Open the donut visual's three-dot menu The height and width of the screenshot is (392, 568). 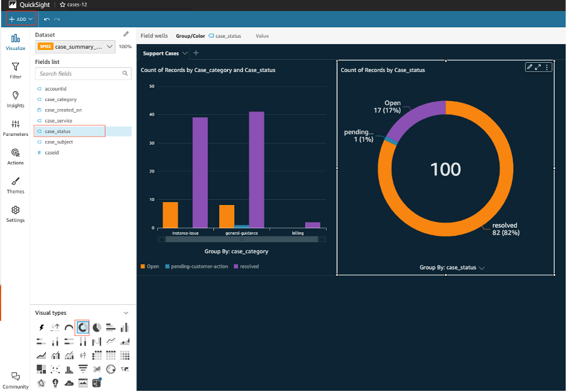pyautogui.click(x=546, y=67)
